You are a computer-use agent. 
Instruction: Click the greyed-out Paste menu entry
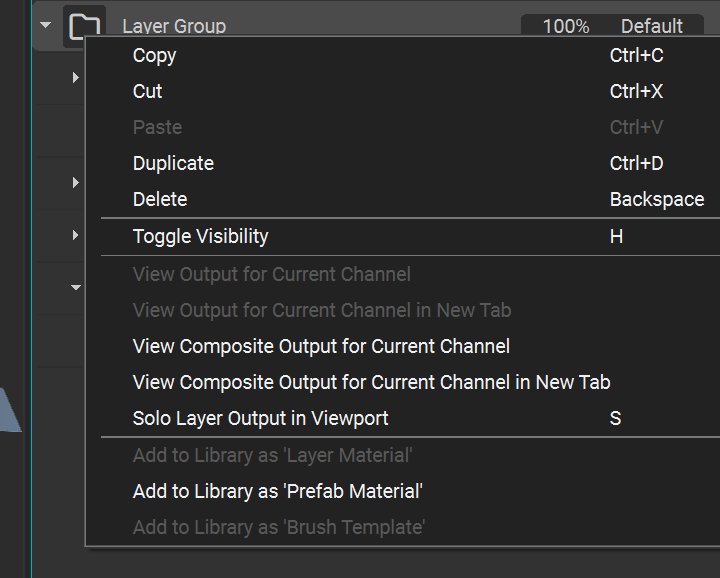pyautogui.click(x=157, y=128)
